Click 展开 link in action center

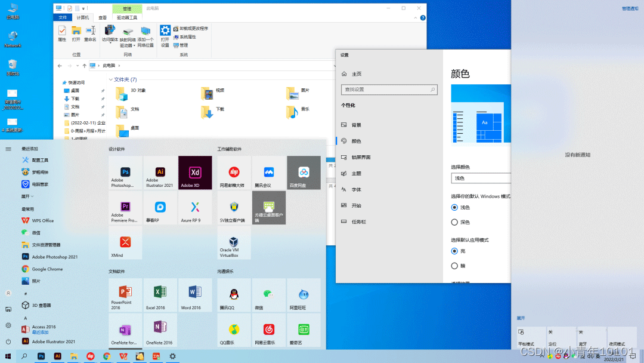click(x=521, y=318)
